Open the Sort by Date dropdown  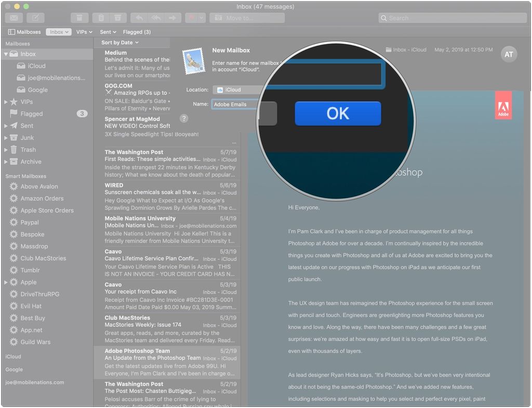click(x=118, y=42)
